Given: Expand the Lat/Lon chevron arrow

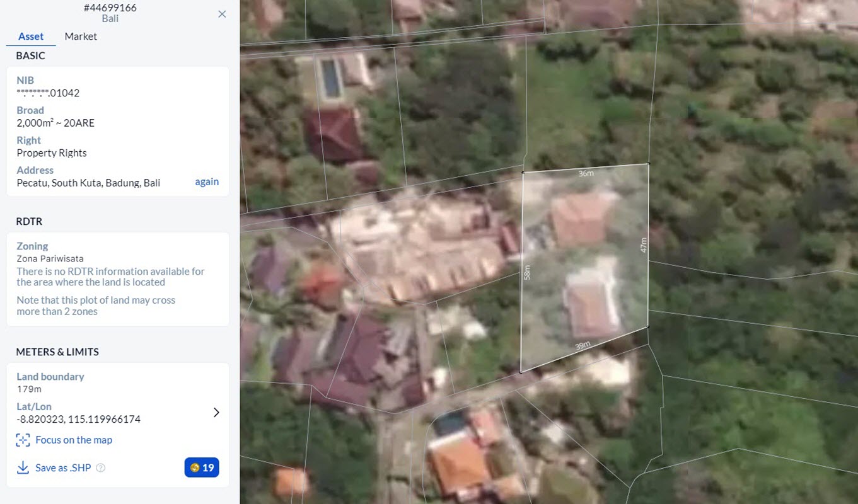Looking at the screenshot, I should point(216,413).
